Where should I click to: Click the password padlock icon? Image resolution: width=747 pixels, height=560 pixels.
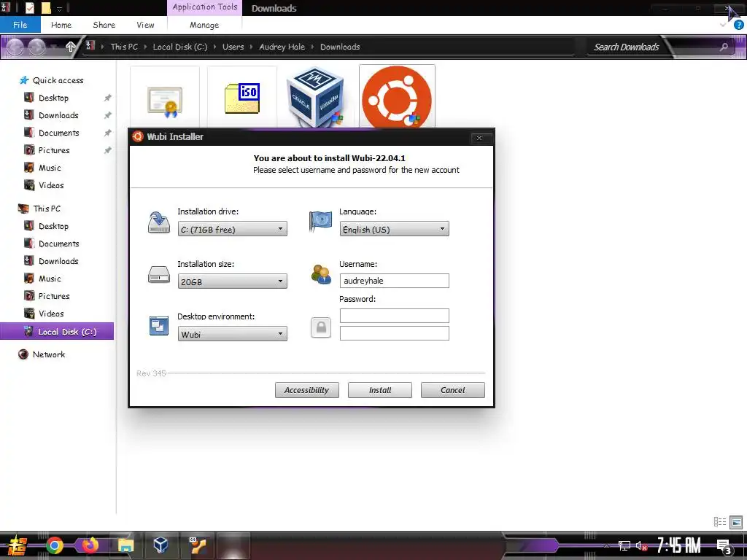[321, 327]
